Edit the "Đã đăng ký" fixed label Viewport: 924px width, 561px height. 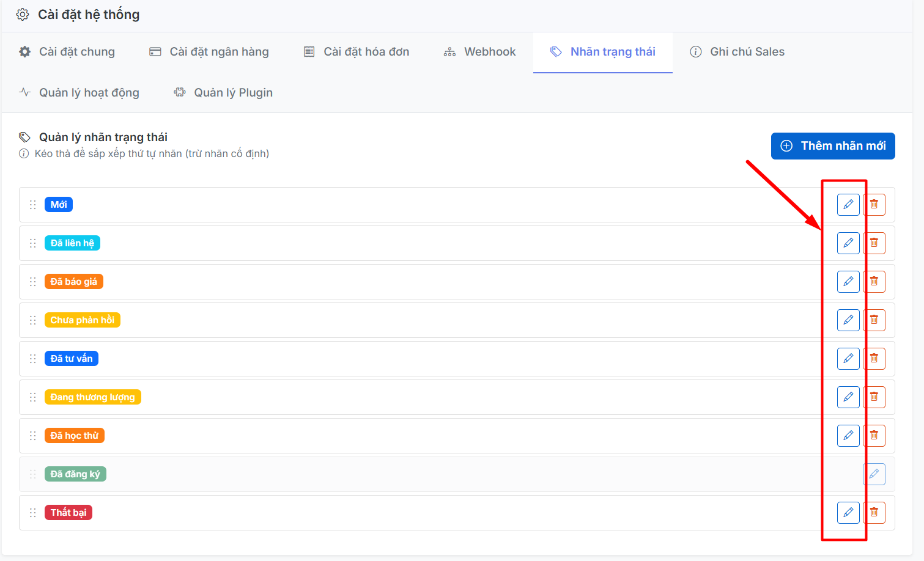coord(874,474)
